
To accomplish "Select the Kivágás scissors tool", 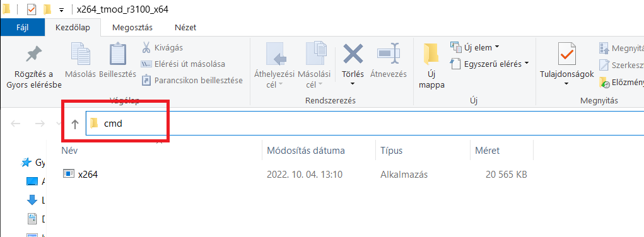I will [162, 48].
